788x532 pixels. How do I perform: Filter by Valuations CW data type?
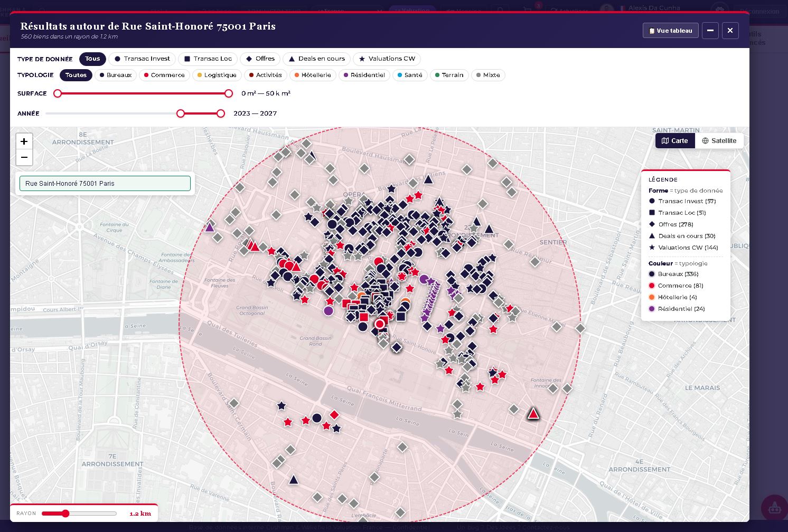tap(387, 59)
